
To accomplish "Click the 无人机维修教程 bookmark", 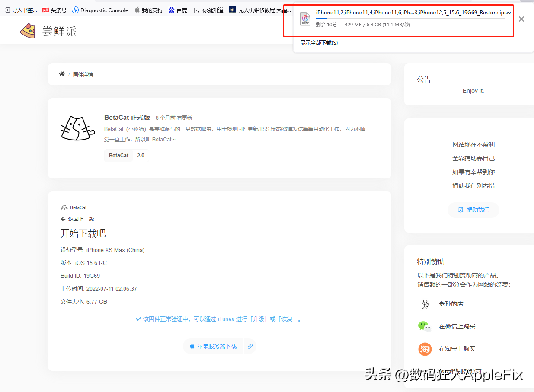I will 258,10.
